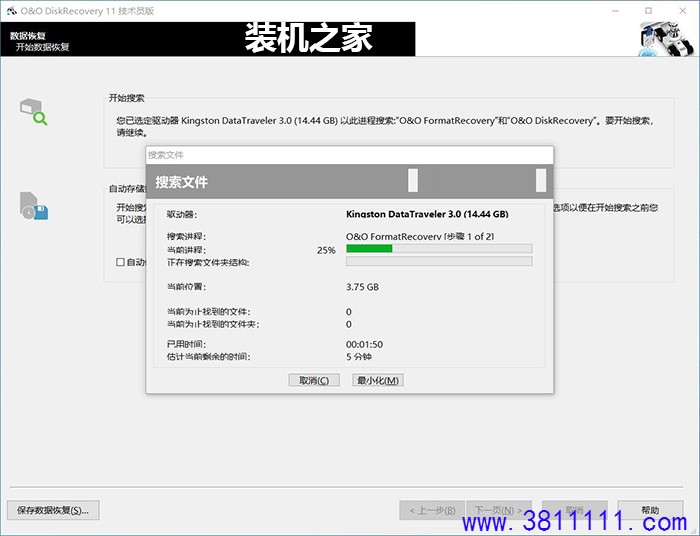Click the elapsed time 00:01:50 value
This screenshot has width=700, height=536.
point(364,345)
